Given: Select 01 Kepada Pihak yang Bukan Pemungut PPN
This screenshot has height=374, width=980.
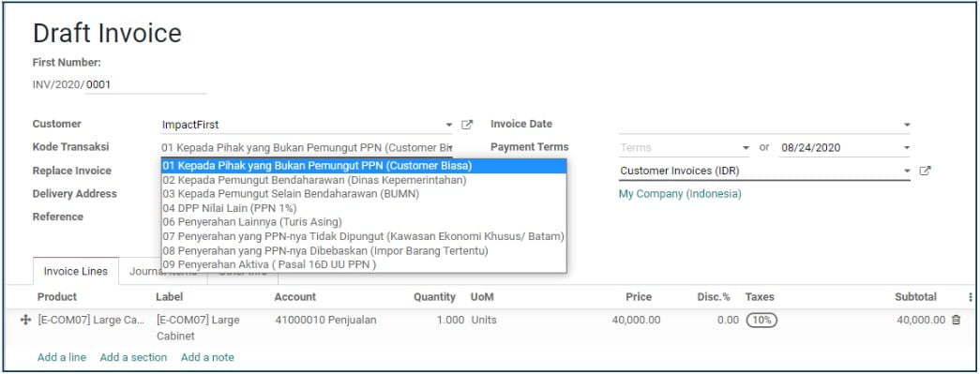Looking at the screenshot, I should (364, 166).
